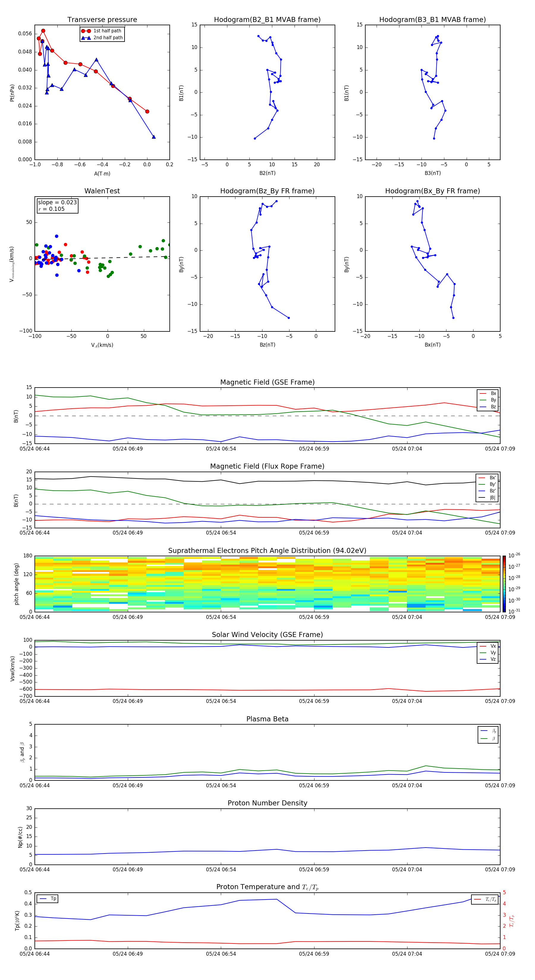Click the "Hodogram(Bx_By FR frame)" title
This screenshot has height=980, width=535.
pyautogui.click(x=432, y=191)
